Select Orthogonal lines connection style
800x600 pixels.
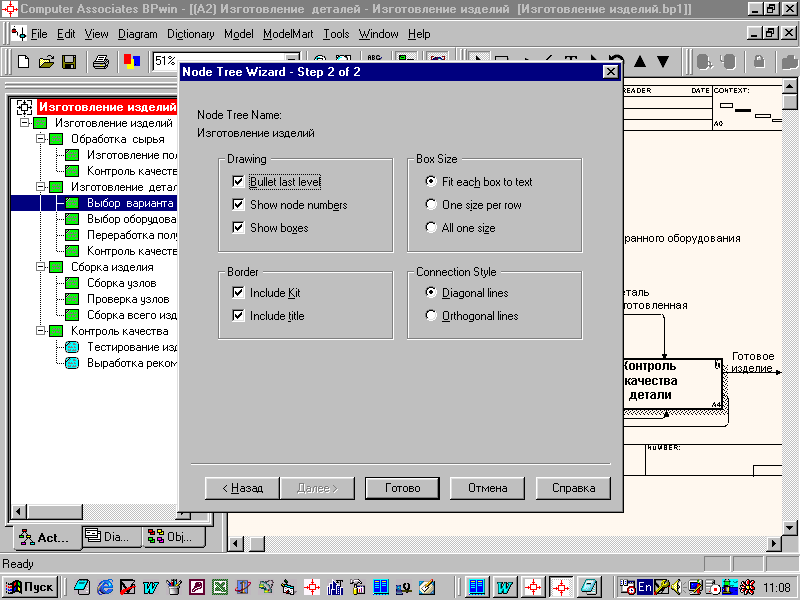431,315
